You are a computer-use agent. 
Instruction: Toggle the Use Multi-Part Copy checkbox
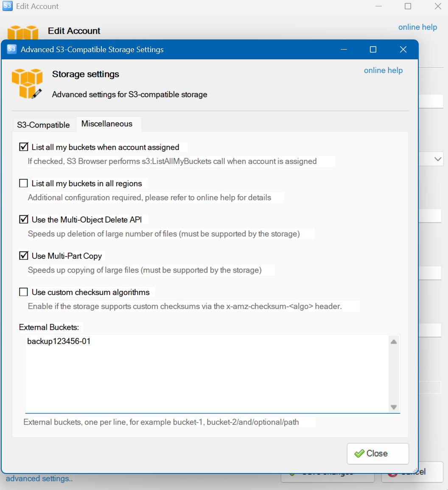click(24, 256)
